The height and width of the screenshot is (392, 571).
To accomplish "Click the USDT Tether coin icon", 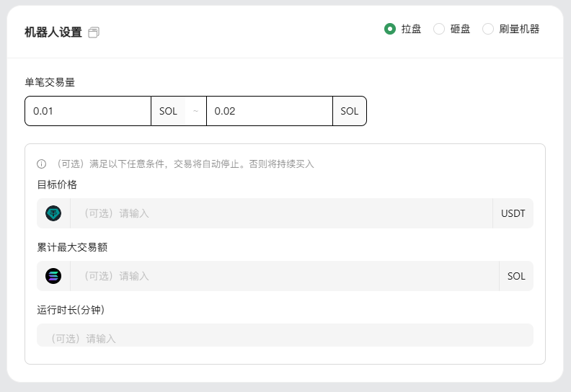I will (53, 213).
